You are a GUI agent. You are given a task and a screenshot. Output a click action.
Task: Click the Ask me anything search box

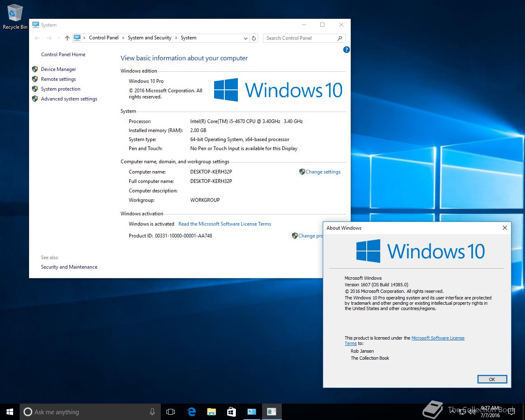click(89, 412)
